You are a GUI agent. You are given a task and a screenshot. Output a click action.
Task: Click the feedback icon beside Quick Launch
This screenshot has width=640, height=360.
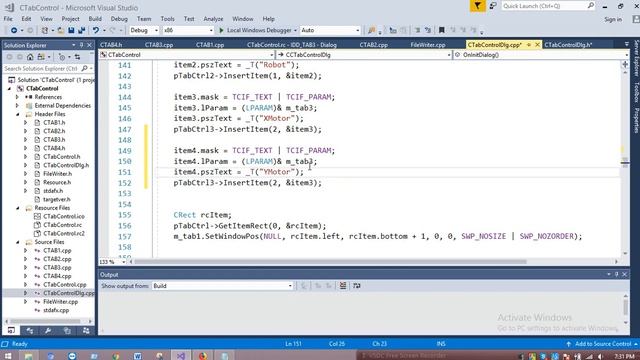pos(493,6)
